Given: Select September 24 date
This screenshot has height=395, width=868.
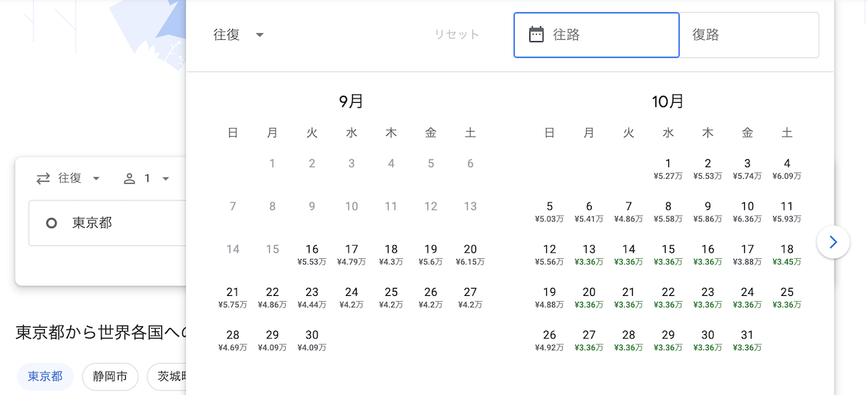Looking at the screenshot, I should [x=352, y=297].
